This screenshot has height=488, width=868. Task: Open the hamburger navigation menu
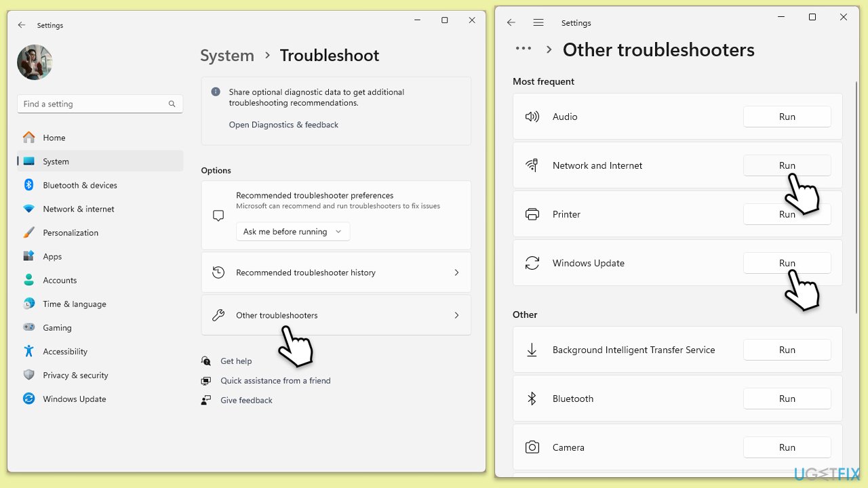pyautogui.click(x=538, y=22)
